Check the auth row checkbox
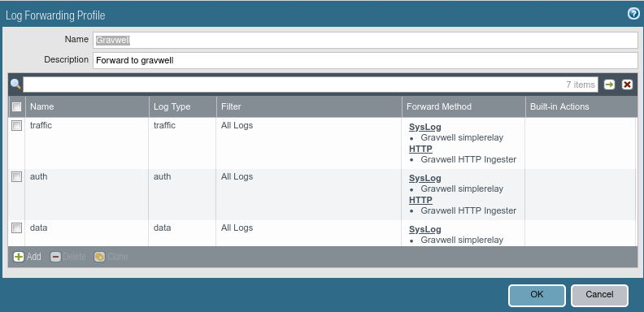644x312 pixels. pos(16,177)
